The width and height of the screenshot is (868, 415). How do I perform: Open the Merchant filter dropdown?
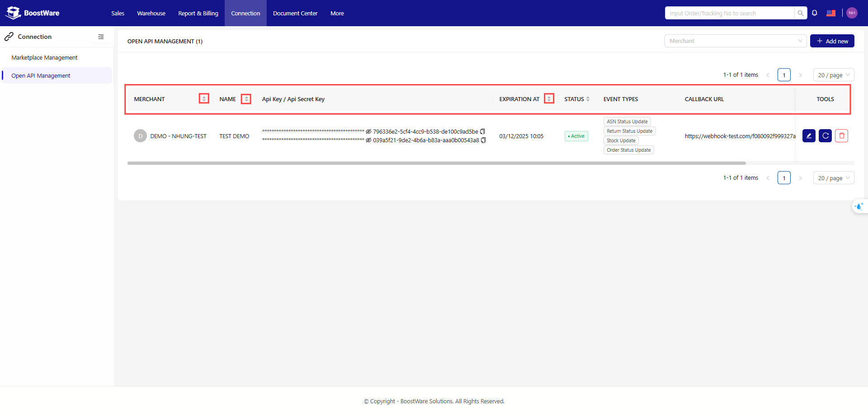pyautogui.click(x=736, y=41)
